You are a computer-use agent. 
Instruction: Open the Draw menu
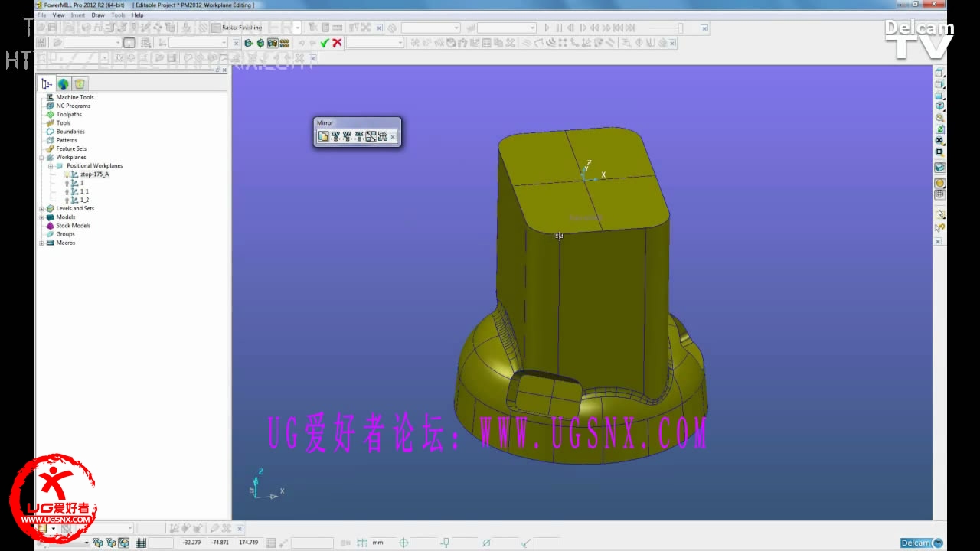pos(98,15)
